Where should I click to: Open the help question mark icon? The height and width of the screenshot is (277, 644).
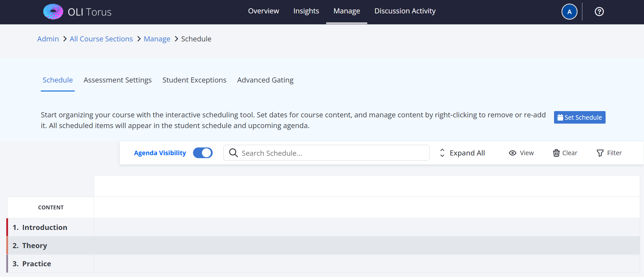pyautogui.click(x=599, y=12)
